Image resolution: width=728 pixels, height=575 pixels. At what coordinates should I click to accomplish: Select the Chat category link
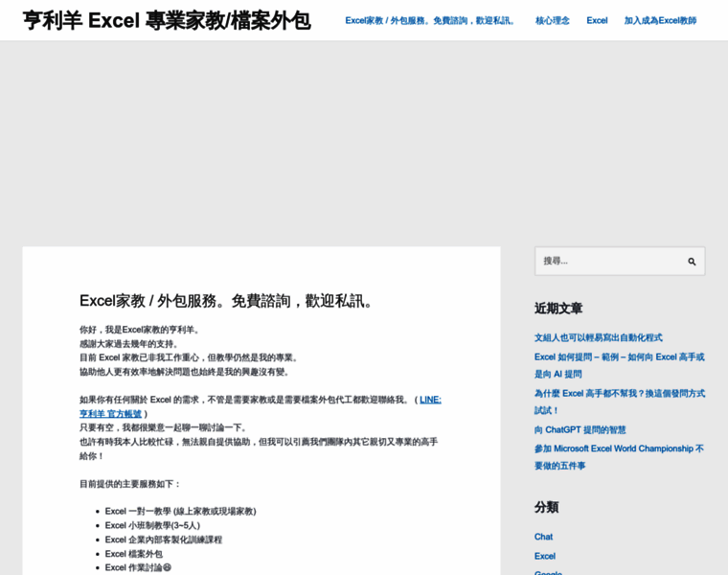[543, 537]
